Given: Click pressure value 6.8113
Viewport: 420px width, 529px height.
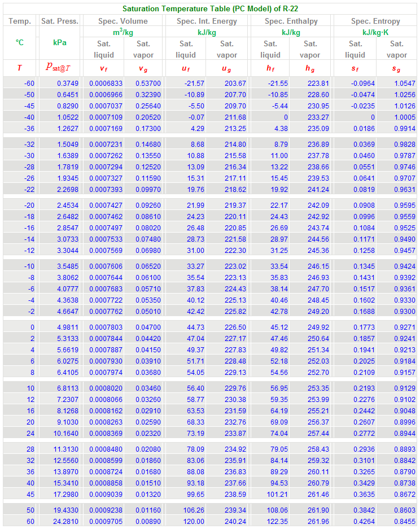Looking at the screenshot, I should coord(68,388).
